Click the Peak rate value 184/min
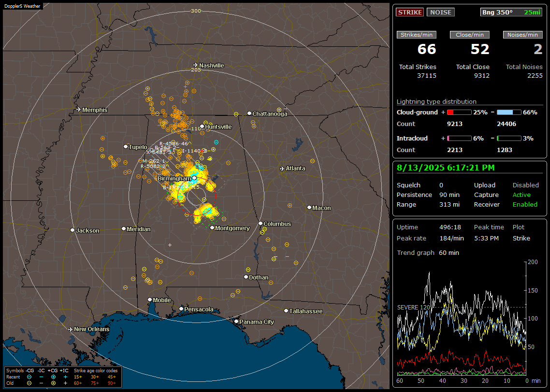The height and width of the screenshot is (392, 550). (451, 238)
